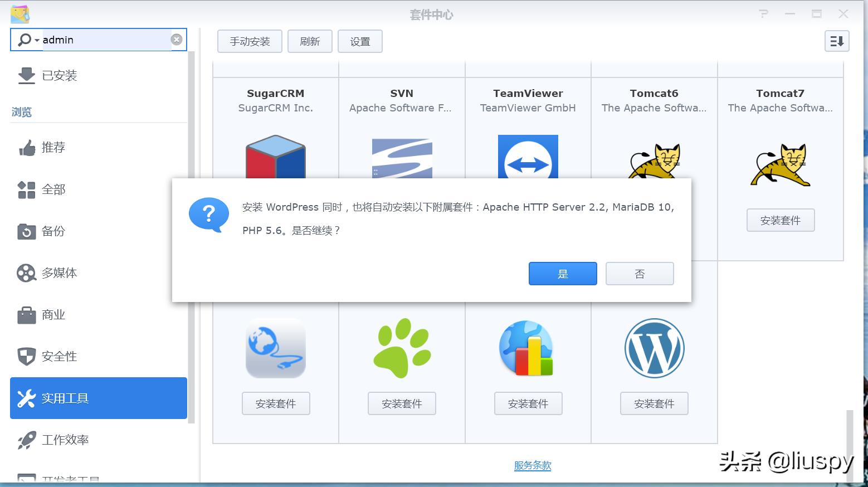The height and width of the screenshot is (487, 868).
Task: Click the Tomcat7 cat icon
Action: (780, 164)
